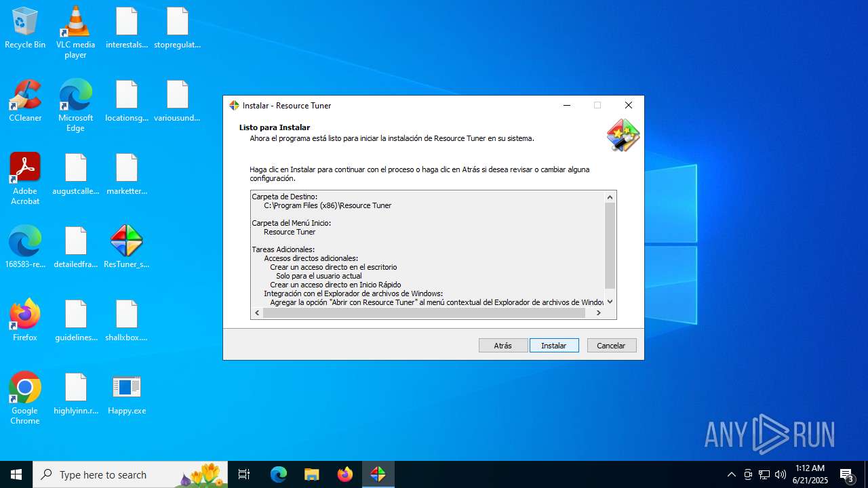Open the 168583-re Edge file icon
The image size is (868, 488).
[25, 247]
